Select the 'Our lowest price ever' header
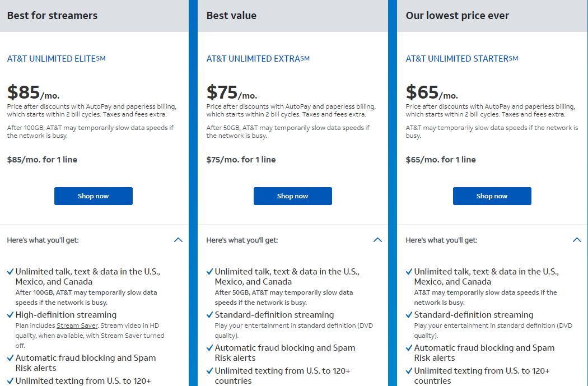The width and height of the screenshot is (588, 386). [457, 16]
